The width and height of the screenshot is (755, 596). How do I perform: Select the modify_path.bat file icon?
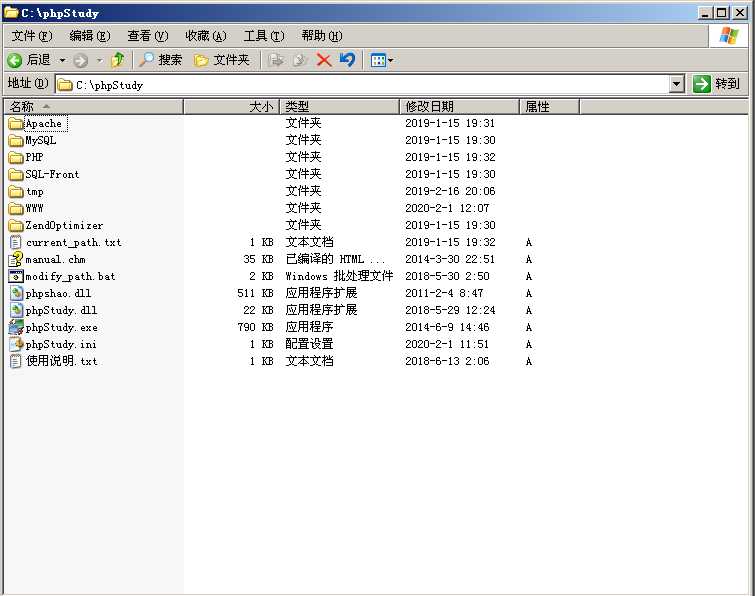[x=16, y=276]
